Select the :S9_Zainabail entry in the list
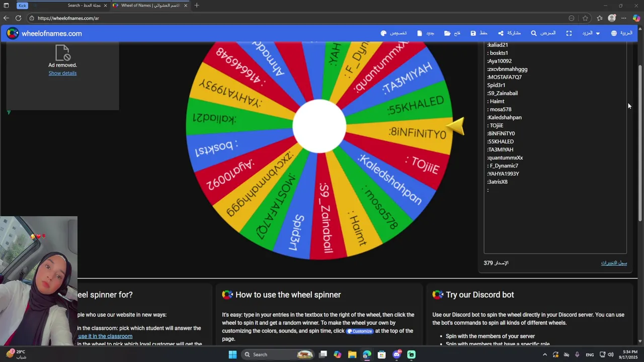 [502, 94]
